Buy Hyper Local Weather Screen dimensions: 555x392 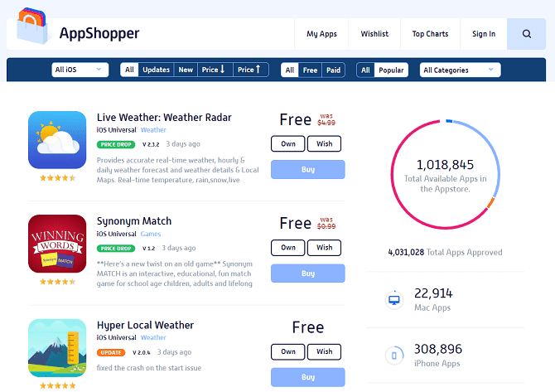[x=308, y=377]
